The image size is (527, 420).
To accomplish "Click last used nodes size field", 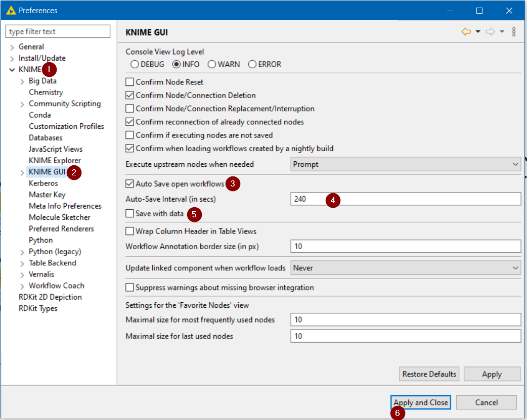I will [x=406, y=336].
